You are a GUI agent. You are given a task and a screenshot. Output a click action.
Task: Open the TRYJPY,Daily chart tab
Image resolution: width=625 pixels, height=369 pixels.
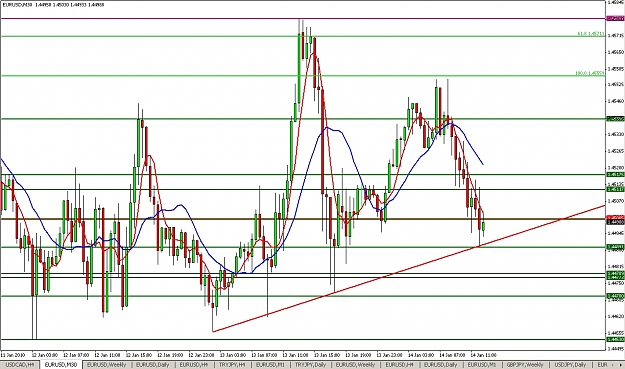coord(310,365)
